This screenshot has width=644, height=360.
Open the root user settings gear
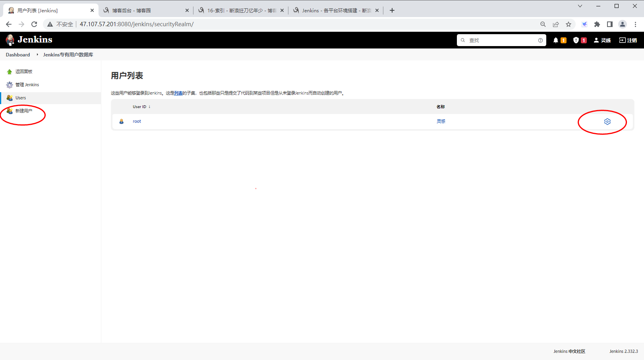point(607,122)
